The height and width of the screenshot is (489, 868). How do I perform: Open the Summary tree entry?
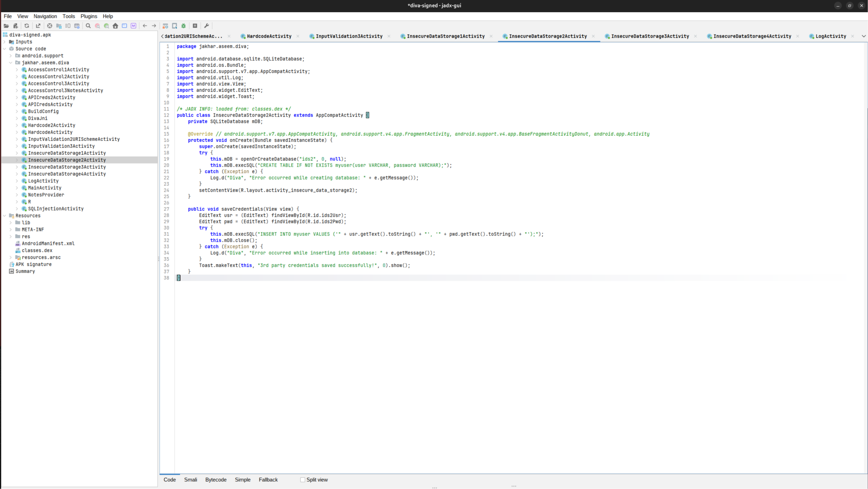25,271
